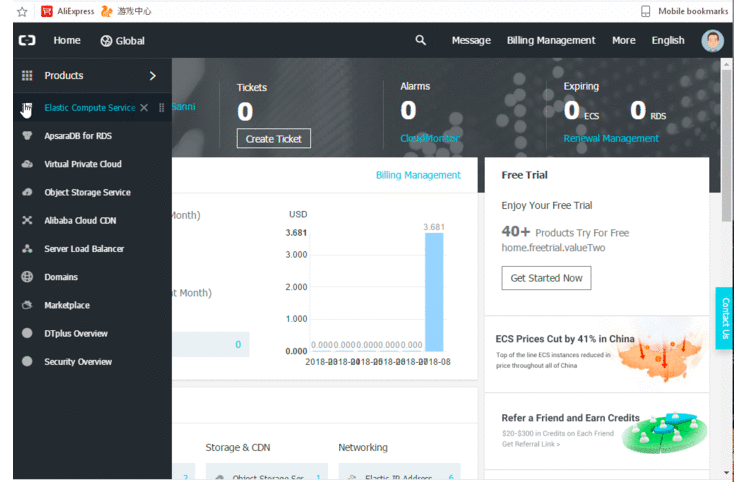This screenshot has width=746, height=482.
Task: Open Object Storage Service from sidebar
Action: [x=88, y=192]
